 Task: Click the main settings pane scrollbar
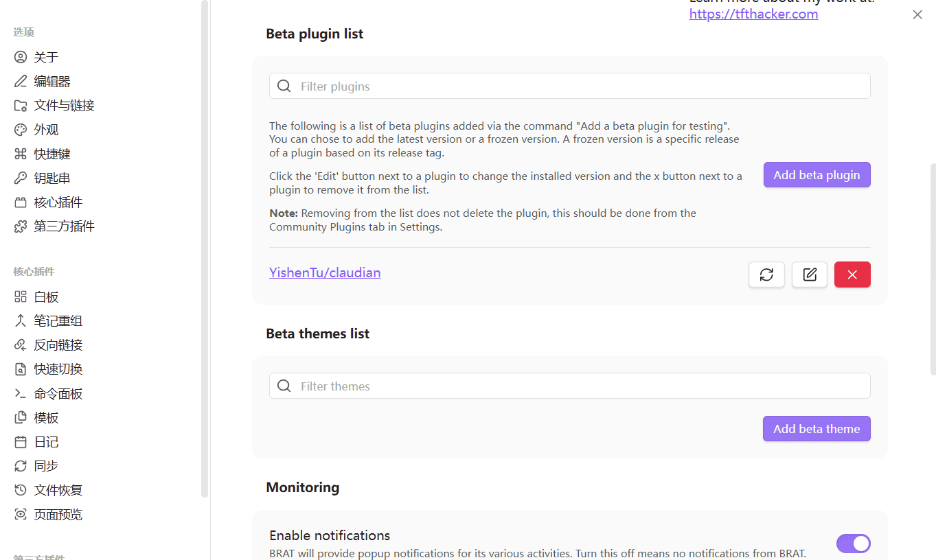933,269
